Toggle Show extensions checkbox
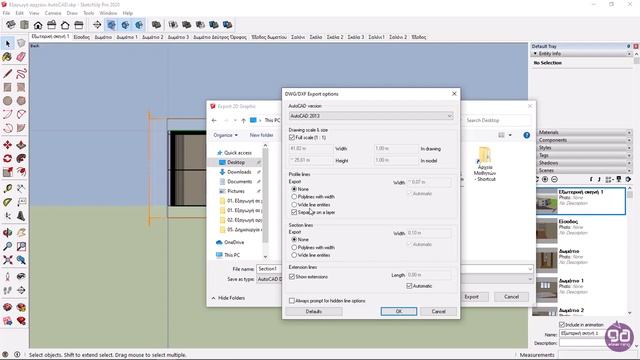640x360 pixels. (291, 277)
